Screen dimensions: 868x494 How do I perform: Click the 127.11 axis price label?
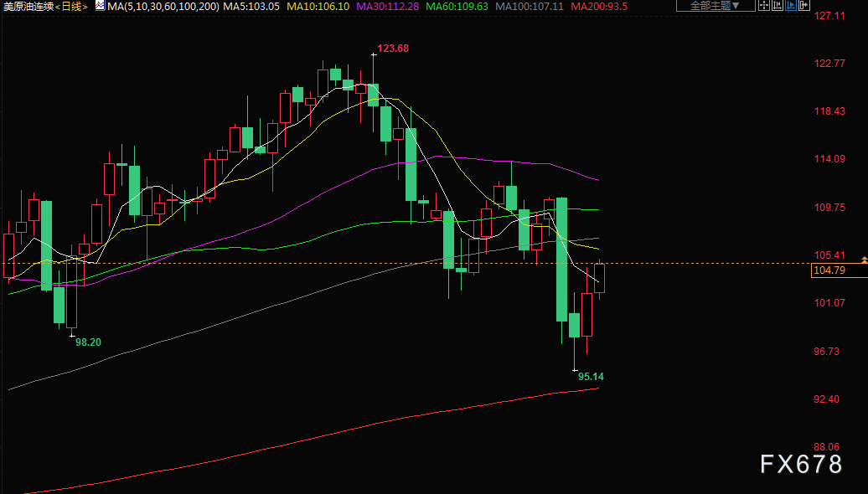click(829, 15)
